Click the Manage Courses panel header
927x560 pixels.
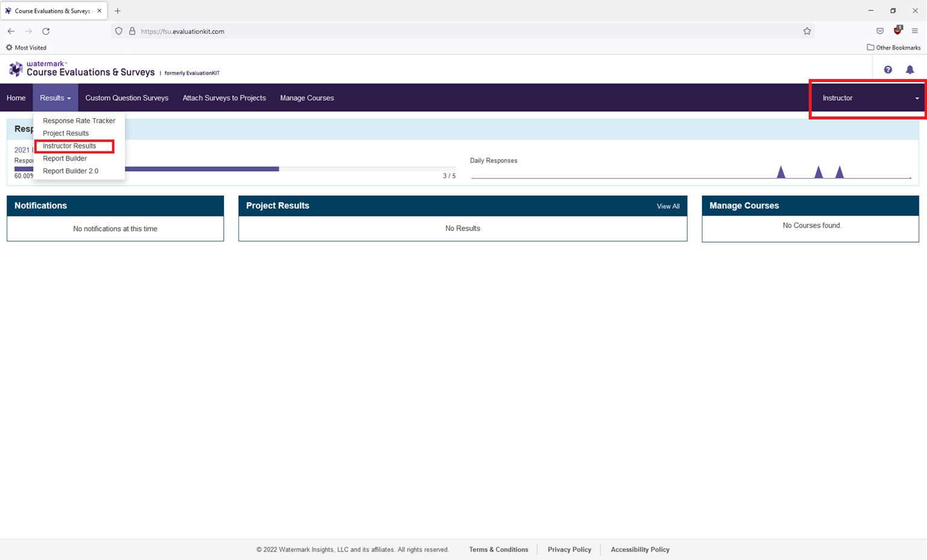[811, 206]
